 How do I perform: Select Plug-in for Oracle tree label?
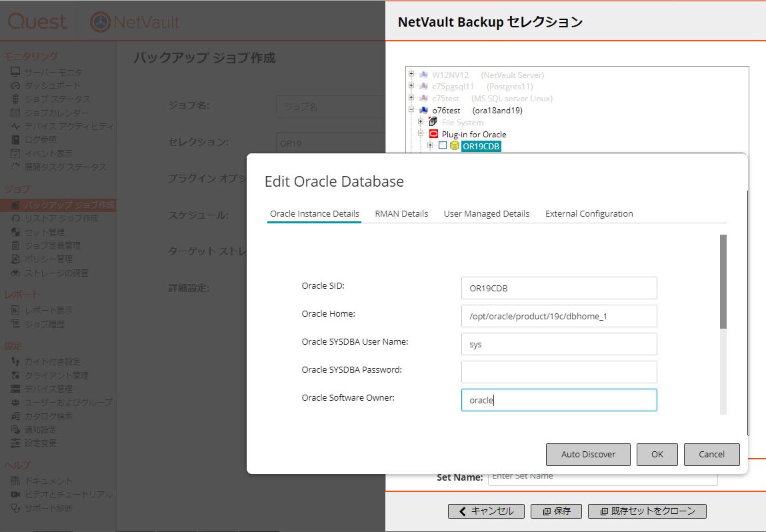474,135
